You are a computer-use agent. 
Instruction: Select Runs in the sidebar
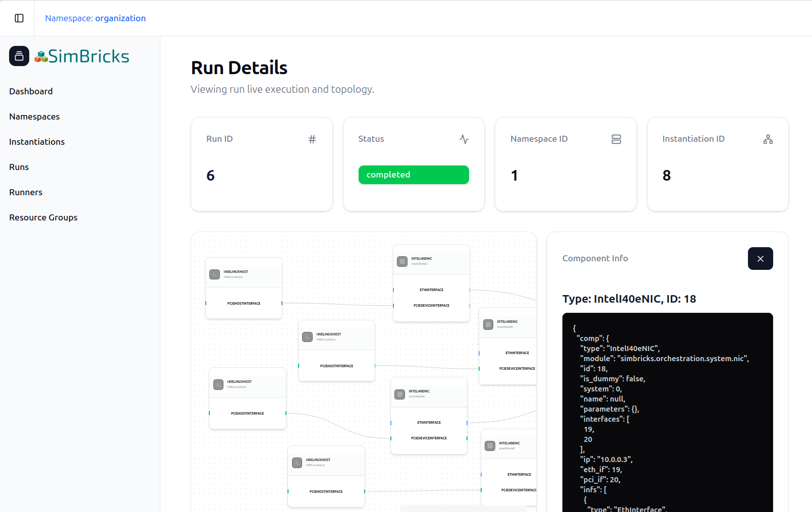click(x=19, y=167)
